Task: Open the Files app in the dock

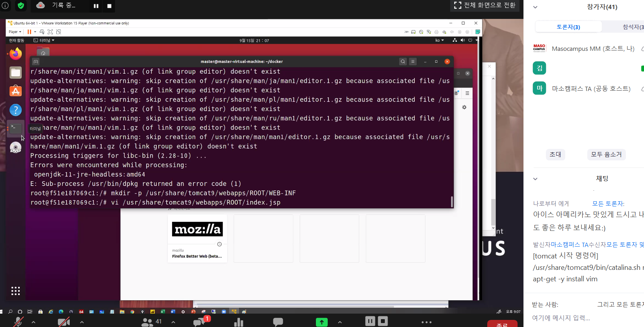Action: [x=16, y=72]
